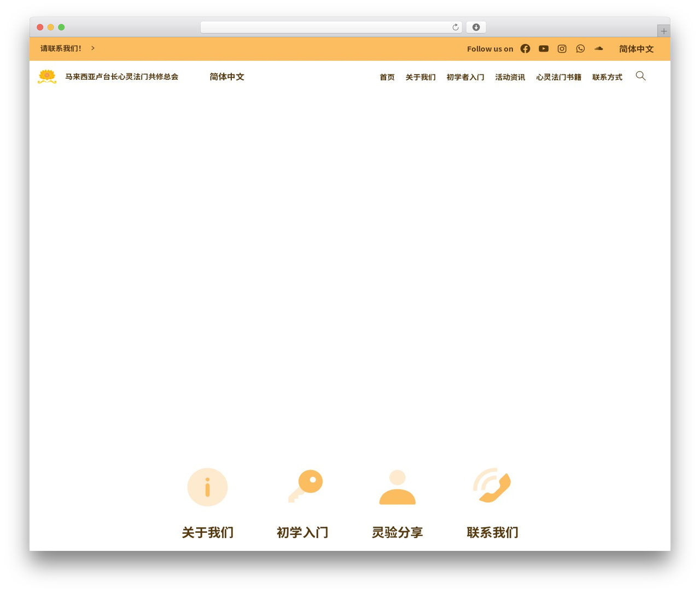Open the YouTube channel icon
Viewport: 700px width, 593px height.
click(x=544, y=49)
